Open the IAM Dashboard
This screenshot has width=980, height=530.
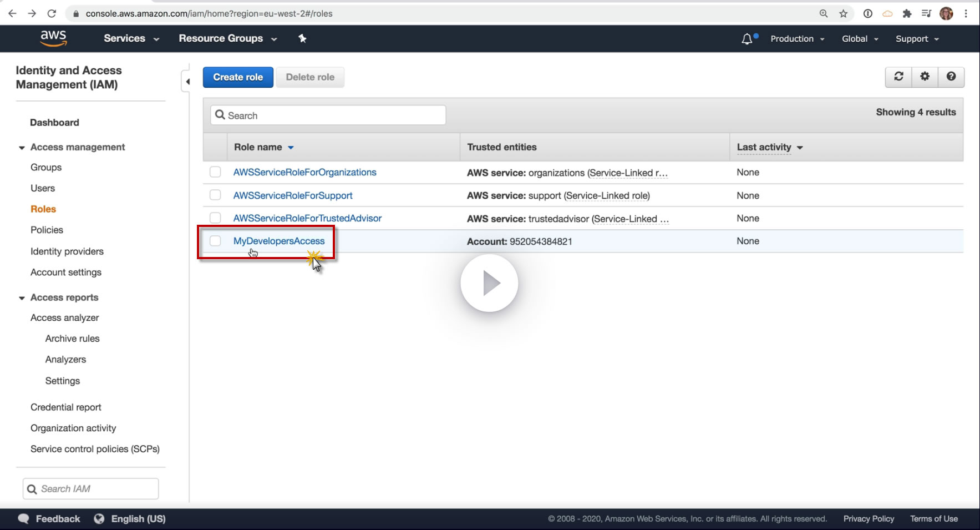54,123
